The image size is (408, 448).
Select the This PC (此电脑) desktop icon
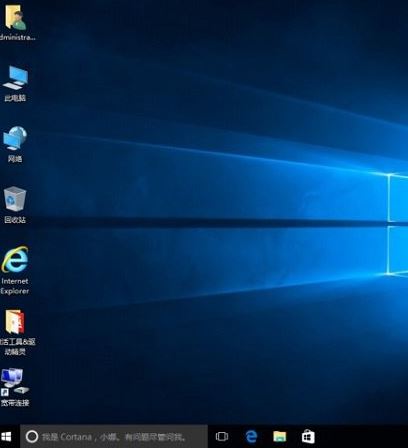coord(15,78)
